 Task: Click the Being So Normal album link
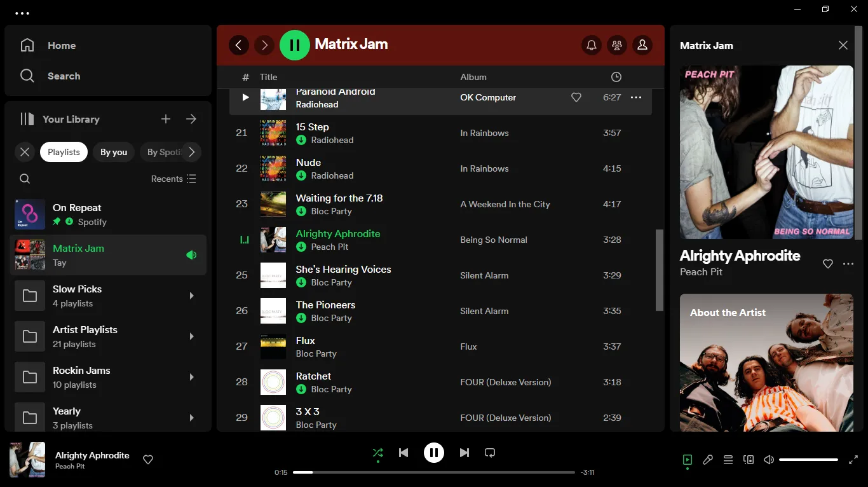point(494,240)
